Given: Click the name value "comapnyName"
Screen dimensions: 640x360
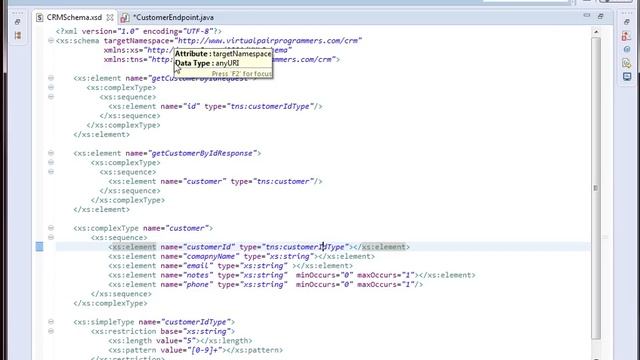Looking at the screenshot, I should pyautogui.click(x=211, y=256).
